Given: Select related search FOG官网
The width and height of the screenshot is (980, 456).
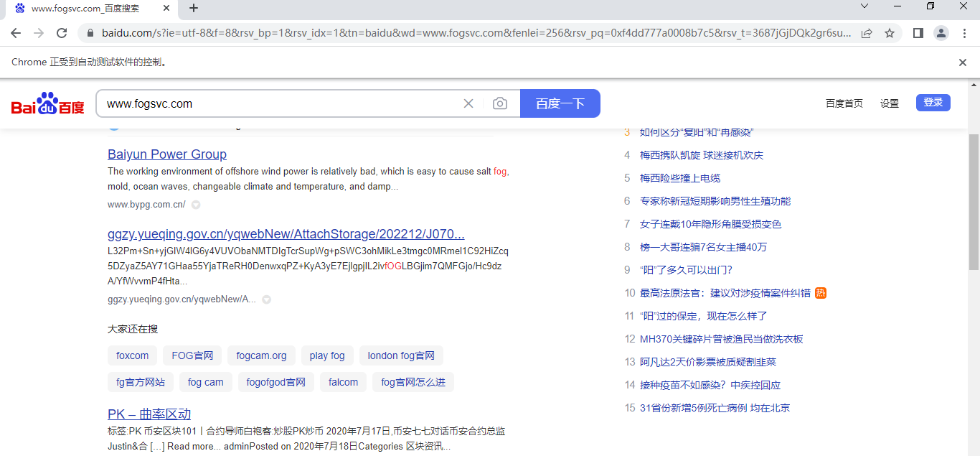Looking at the screenshot, I should pyautogui.click(x=192, y=355).
